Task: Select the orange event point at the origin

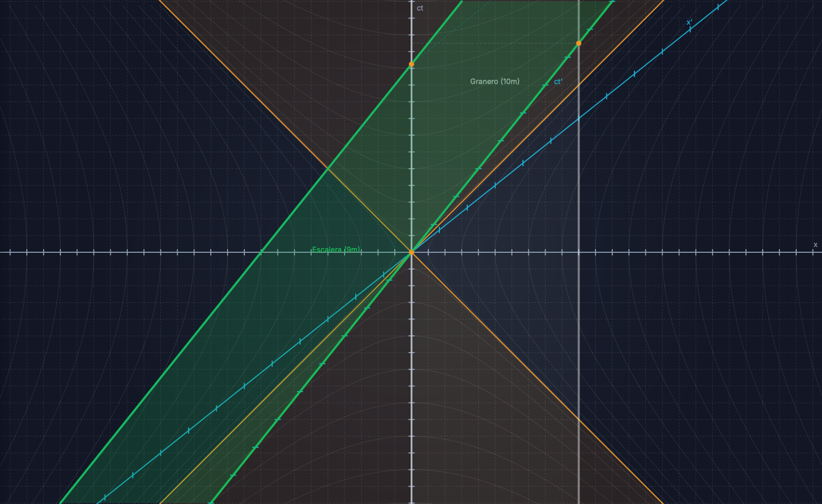Action: 412,252
